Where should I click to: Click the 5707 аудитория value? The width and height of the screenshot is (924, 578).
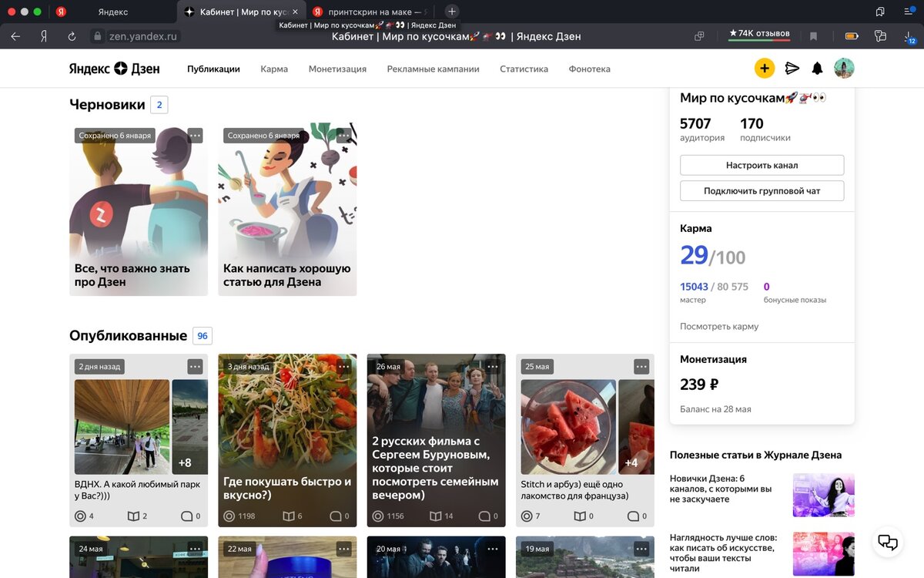(695, 123)
